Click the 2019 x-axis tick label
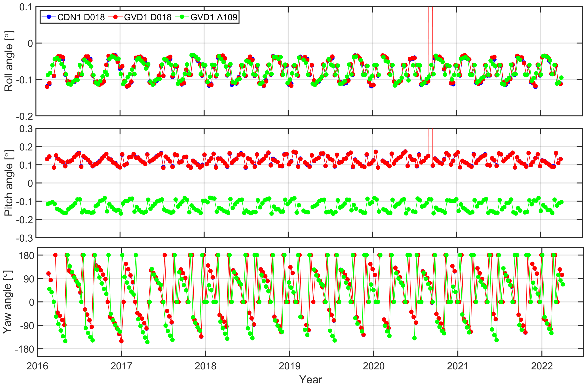The image size is (588, 387). click(x=290, y=366)
